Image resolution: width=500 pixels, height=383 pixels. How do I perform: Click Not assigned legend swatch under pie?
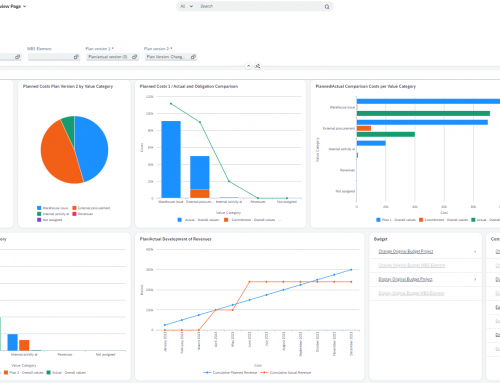pos(39,220)
